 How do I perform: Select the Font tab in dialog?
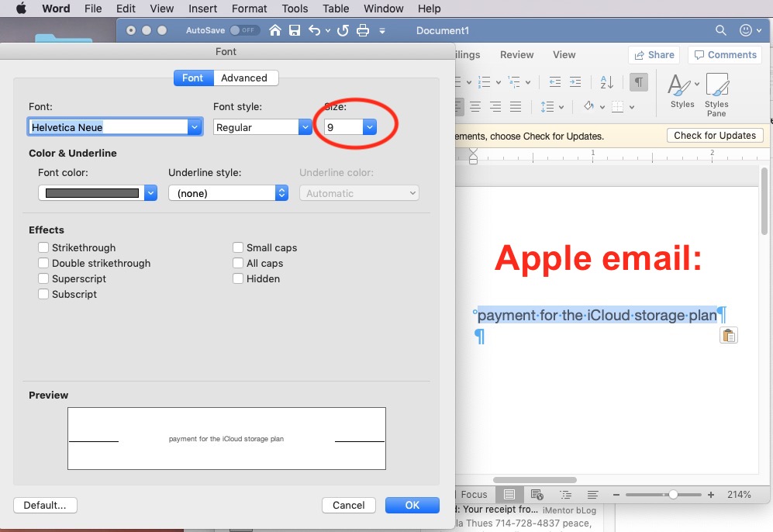click(x=193, y=78)
